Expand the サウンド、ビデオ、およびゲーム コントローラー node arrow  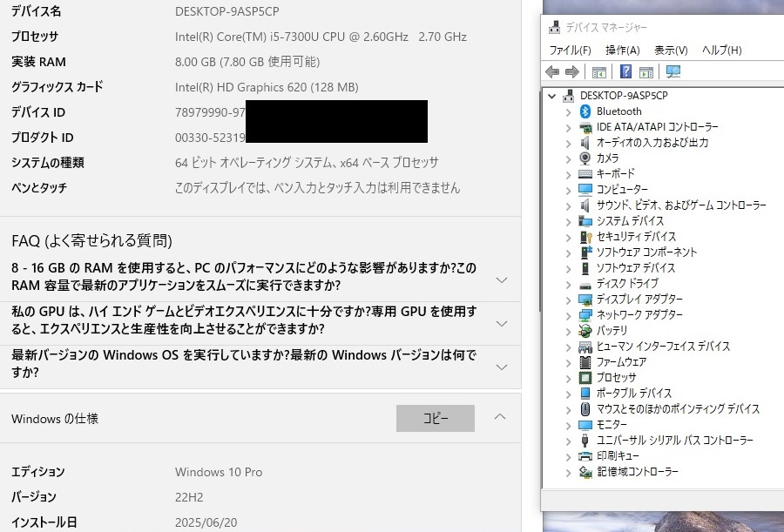click(x=568, y=206)
